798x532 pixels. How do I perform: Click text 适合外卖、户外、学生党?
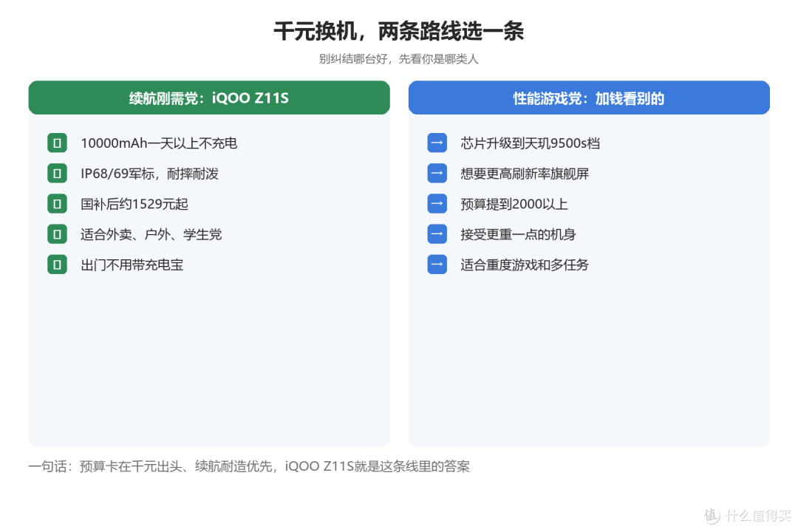[x=151, y=234]
